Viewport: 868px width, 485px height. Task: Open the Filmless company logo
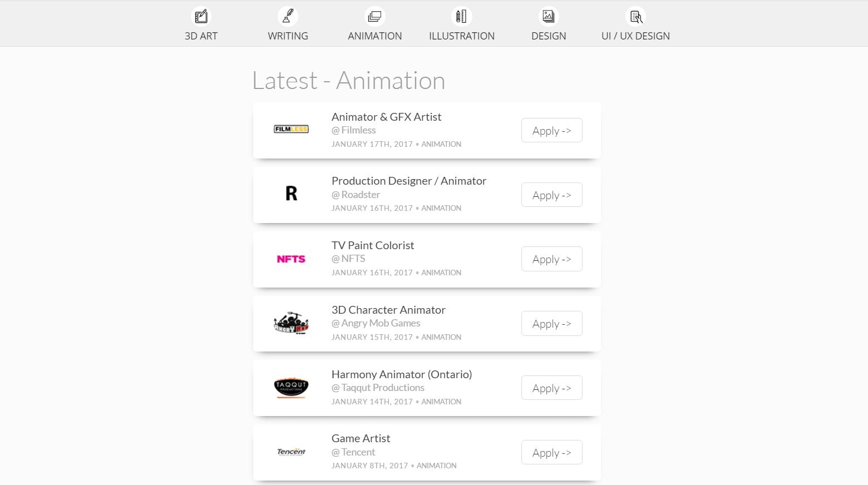[291, 129]
